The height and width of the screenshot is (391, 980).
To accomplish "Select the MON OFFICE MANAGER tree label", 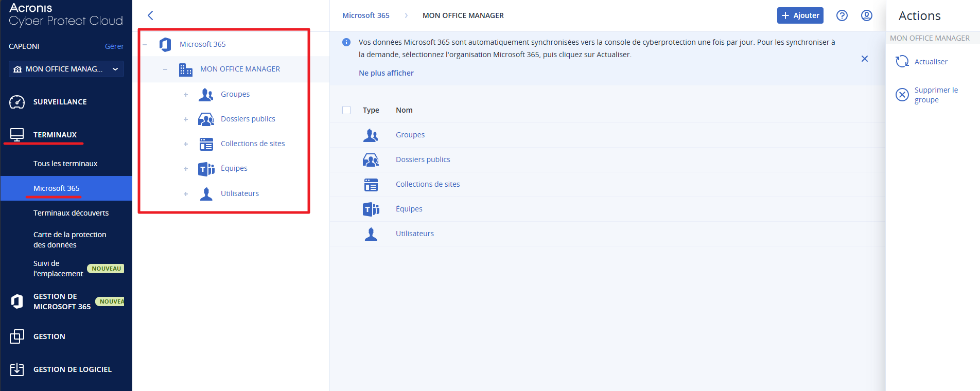I will click(240, 69).
